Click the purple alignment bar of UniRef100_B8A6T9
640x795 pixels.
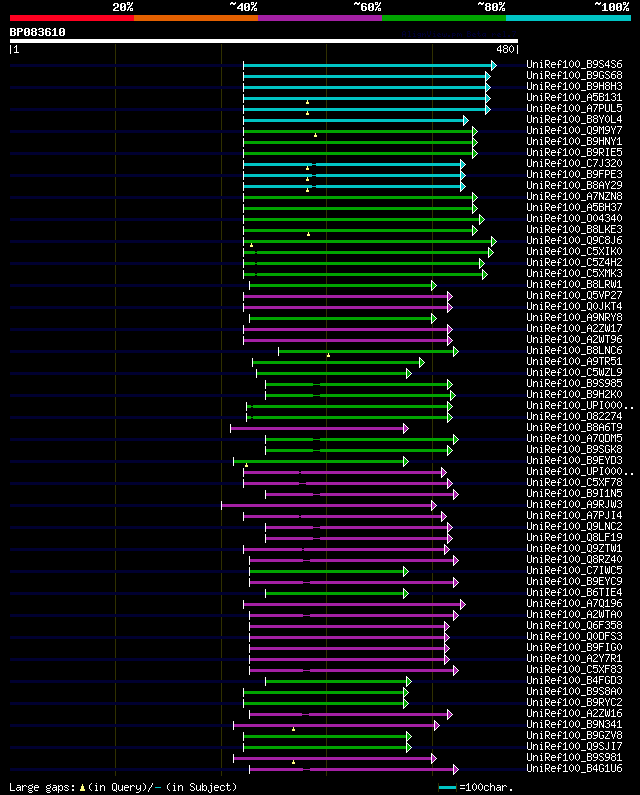pos(319,428)
